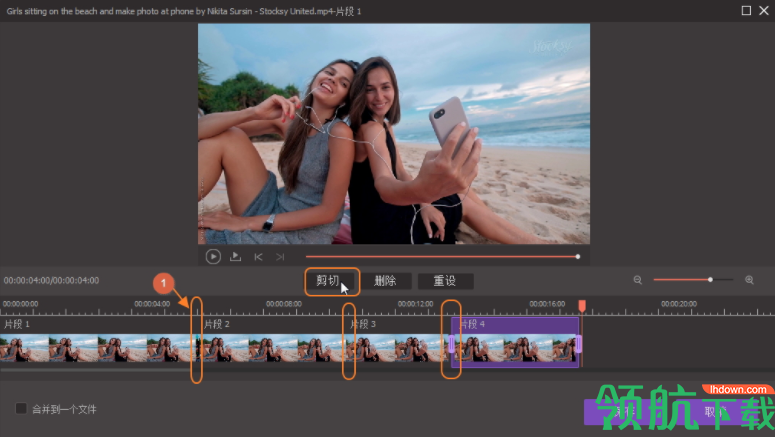Viewport: 775px width, 437px height.
Task: Jump to next frame marker
Action: click(280, 257)
